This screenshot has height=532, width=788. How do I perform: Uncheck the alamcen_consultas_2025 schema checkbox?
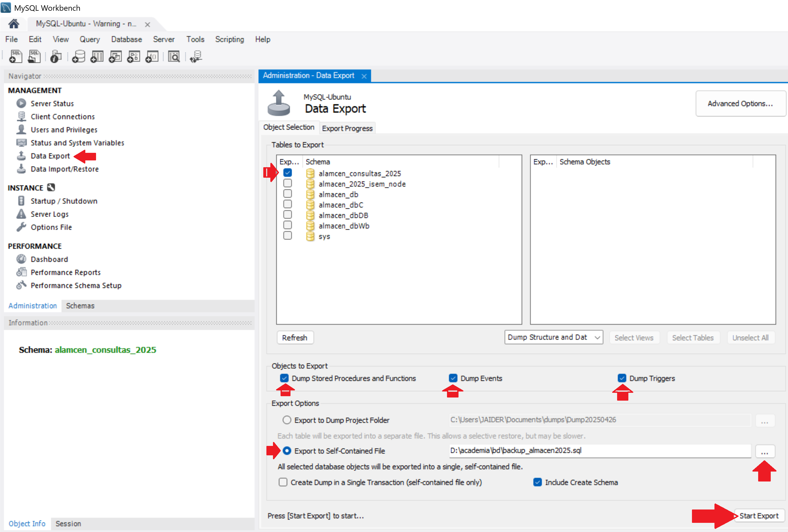coord(288,173)
